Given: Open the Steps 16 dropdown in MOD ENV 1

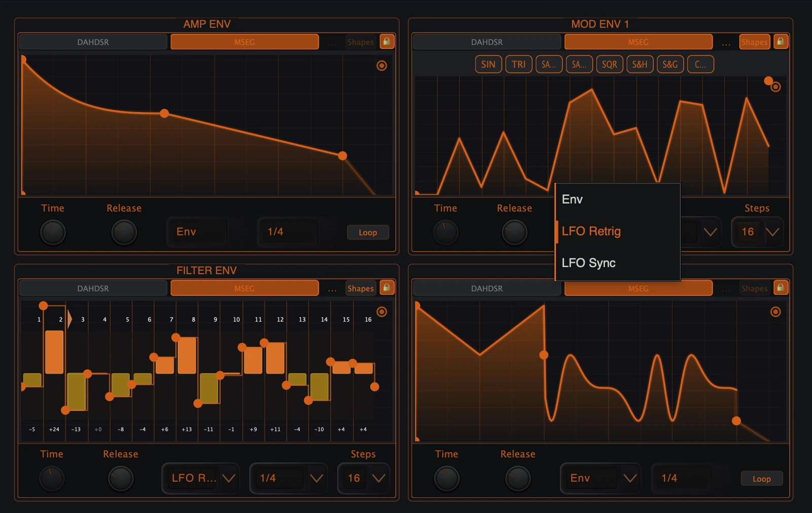Looking at the screenshot, I should click(757, 232).
